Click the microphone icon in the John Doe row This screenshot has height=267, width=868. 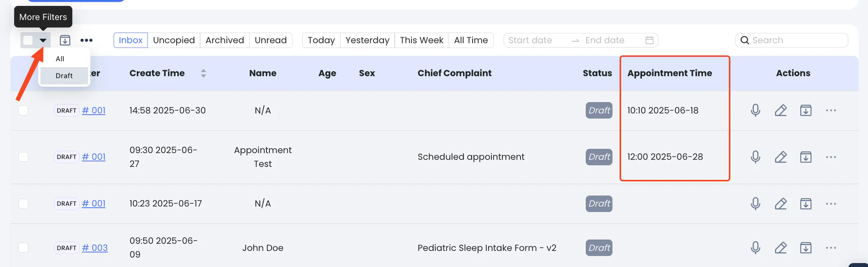[755, 248]
